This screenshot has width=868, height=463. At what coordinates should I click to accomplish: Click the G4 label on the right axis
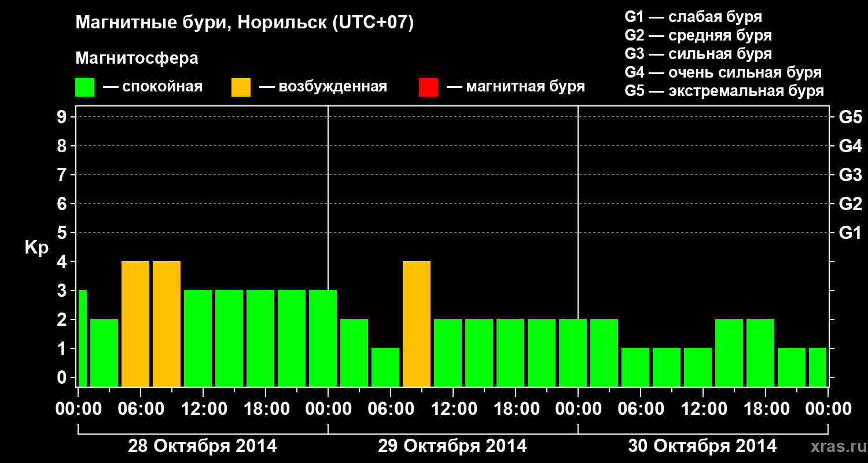click(850, 146)
